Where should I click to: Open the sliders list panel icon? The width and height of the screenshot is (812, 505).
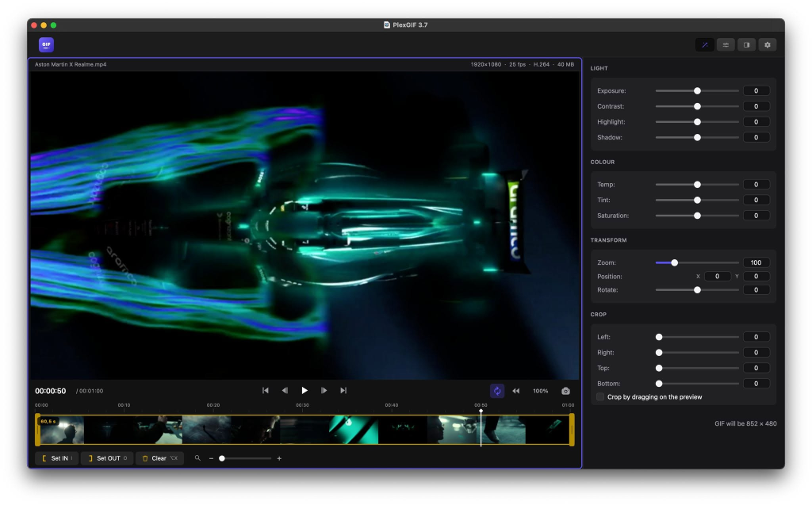(726, 45)
